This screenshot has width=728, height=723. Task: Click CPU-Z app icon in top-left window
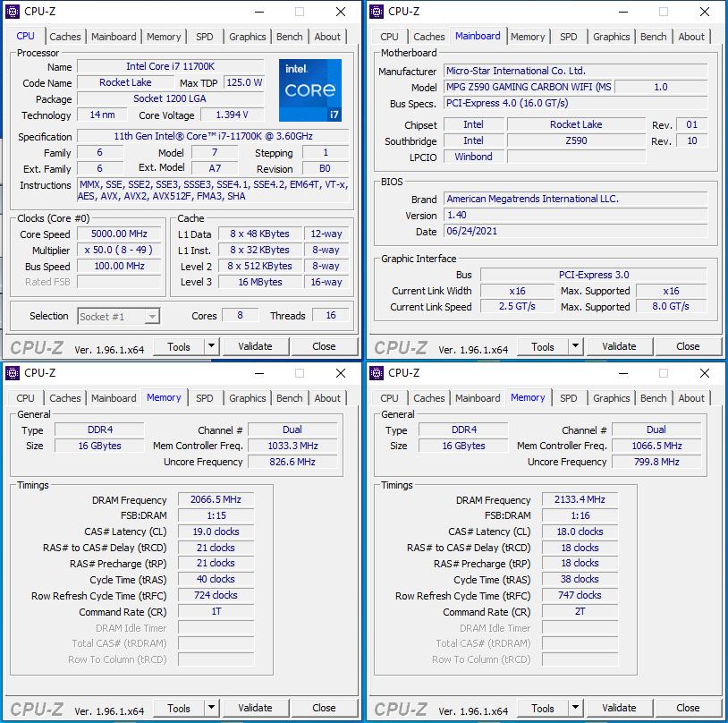[12, 12]
